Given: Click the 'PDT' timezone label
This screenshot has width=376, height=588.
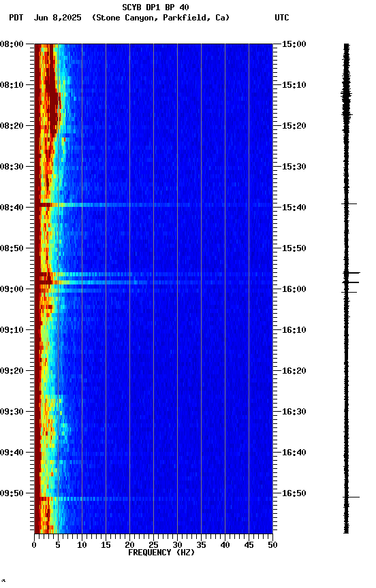Looking at the screenshot, I should (16, 18).
